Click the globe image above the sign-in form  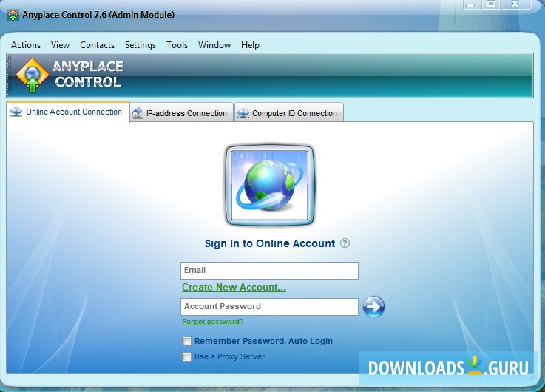pos(270,185)
